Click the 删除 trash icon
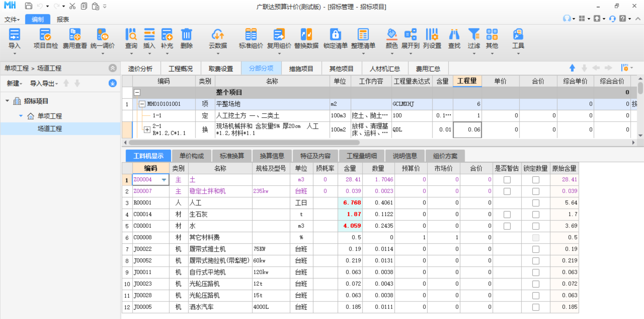 pos(186,35)
